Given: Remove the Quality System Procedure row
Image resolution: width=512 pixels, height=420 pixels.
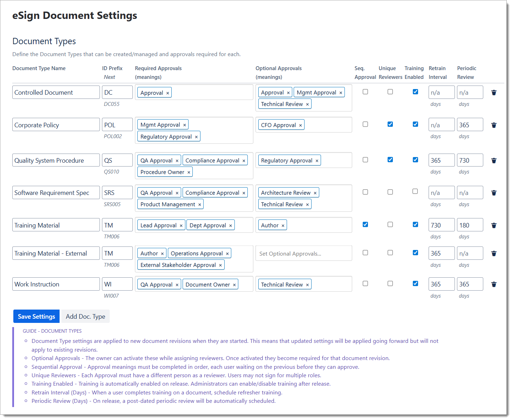Looking at the screenshot, I should click(494, 161).
